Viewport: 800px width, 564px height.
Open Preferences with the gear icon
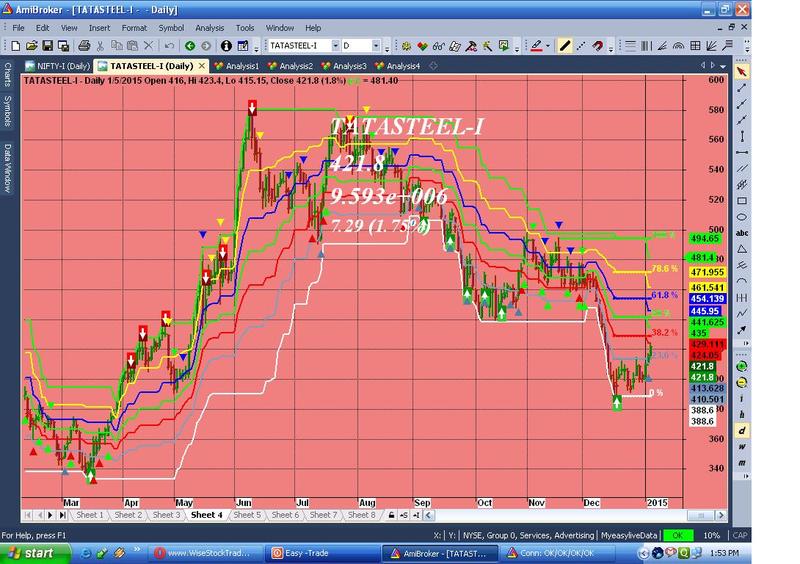point(407,46)
